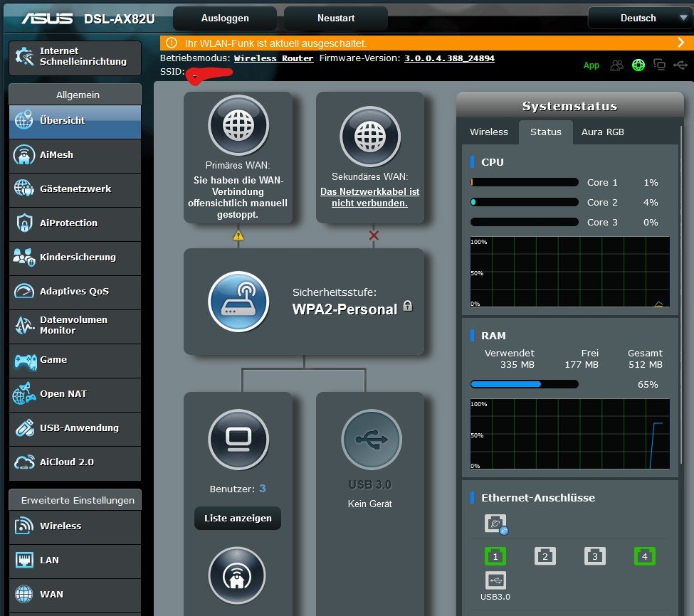This screenshot has height=616, width=694.
Task: Click the warning icon in orange banner
Action: pos(172,43)
